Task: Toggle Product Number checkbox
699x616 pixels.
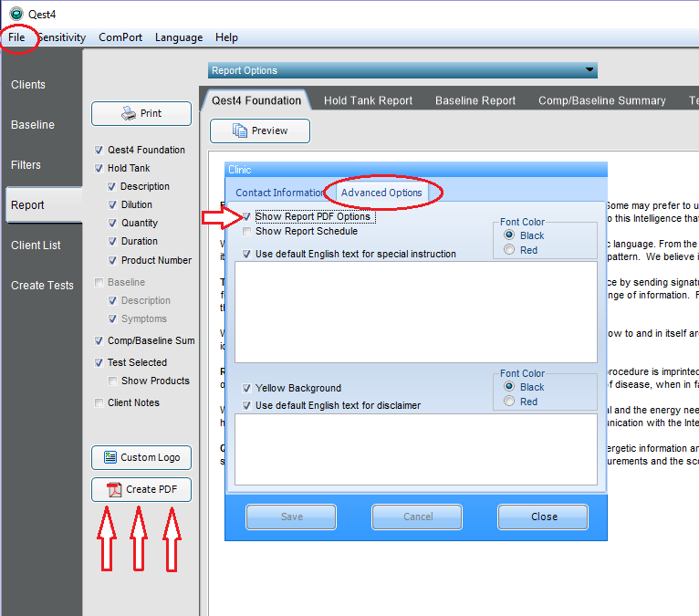Action: coord(112,260)
